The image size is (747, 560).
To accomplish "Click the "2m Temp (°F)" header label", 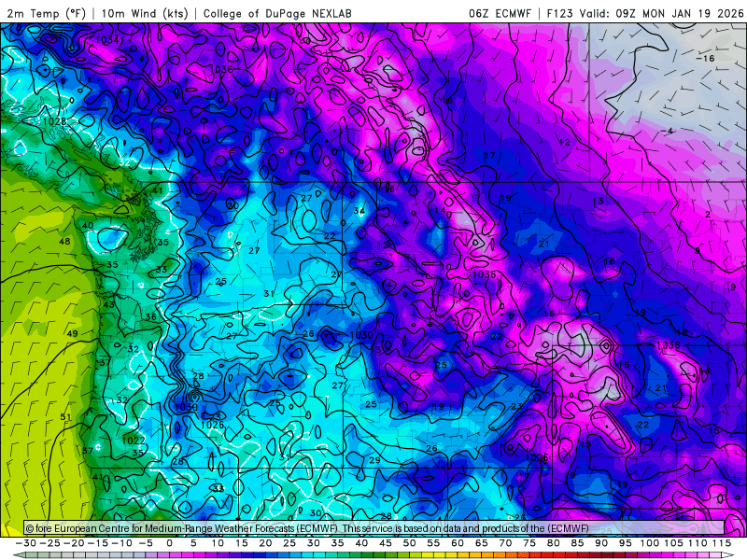I will pos(46,13).
